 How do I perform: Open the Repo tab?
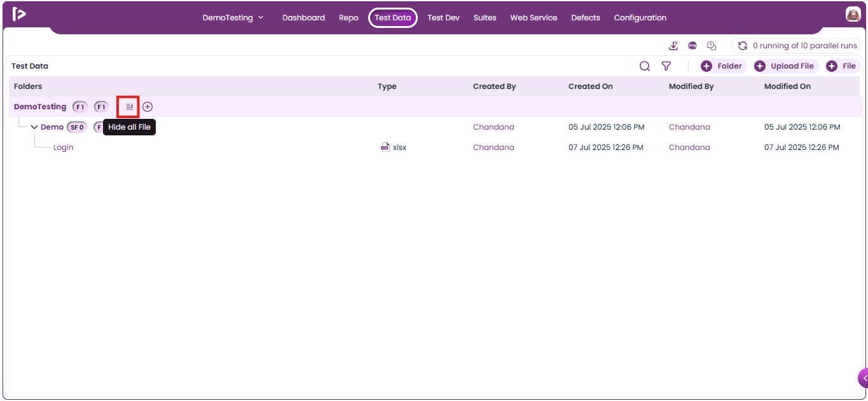pos(348,18)
